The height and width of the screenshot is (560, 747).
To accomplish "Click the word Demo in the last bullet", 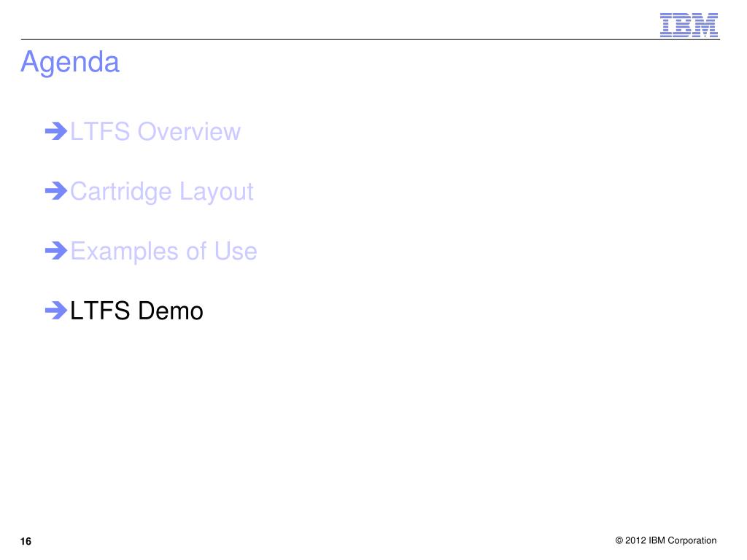I will [x=171, y=311].
